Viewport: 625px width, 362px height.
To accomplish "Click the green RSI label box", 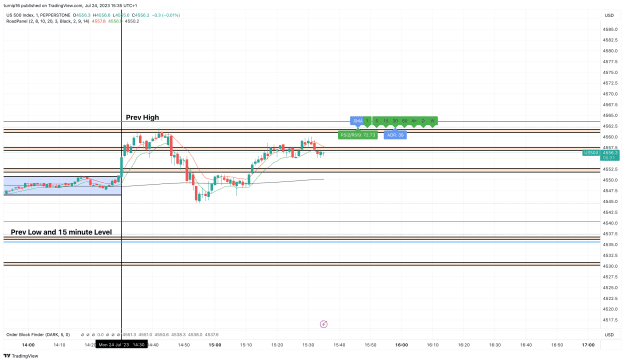I will (x=358, y=135).
